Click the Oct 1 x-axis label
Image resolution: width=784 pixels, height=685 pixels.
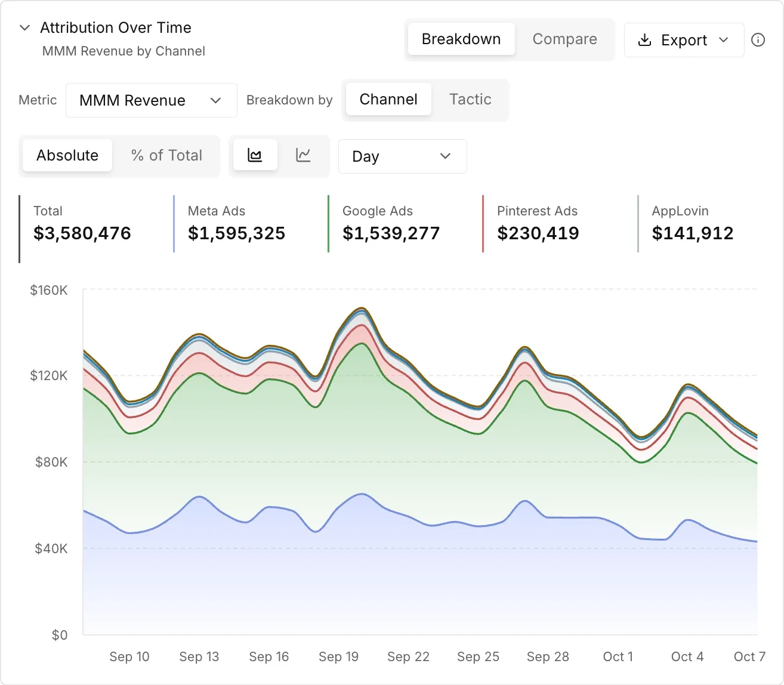pos(618,656)
